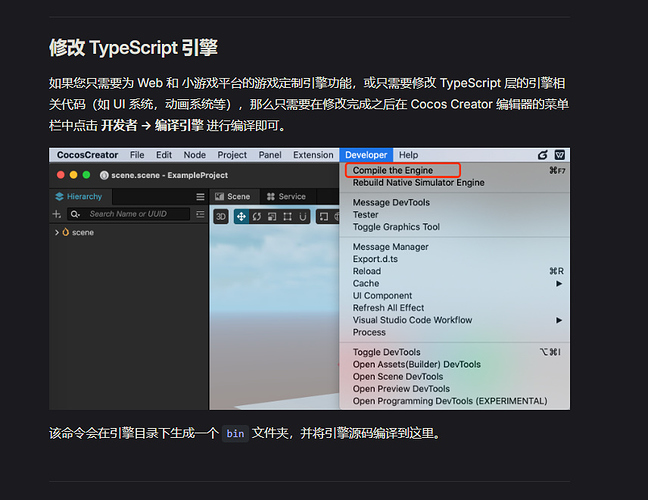The image size is (648, 500).
Task: Click the 'bin' inline code text
Action: 235,434
